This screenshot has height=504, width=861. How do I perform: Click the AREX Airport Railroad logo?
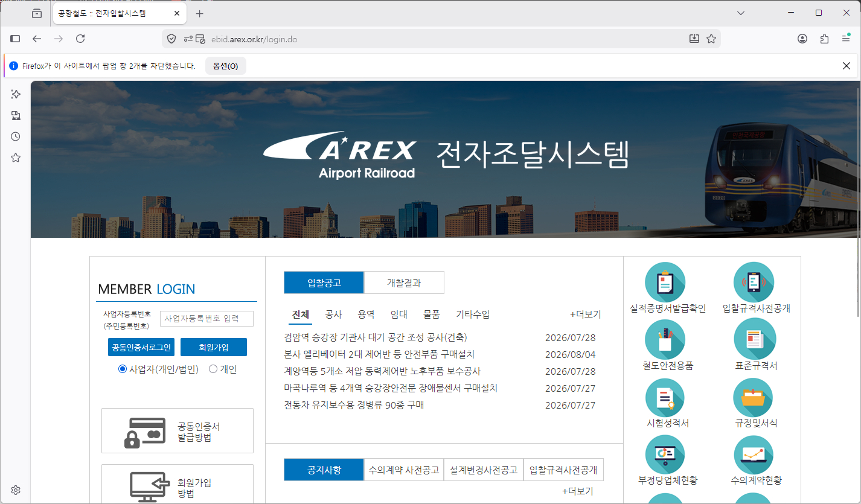[340, 156]
